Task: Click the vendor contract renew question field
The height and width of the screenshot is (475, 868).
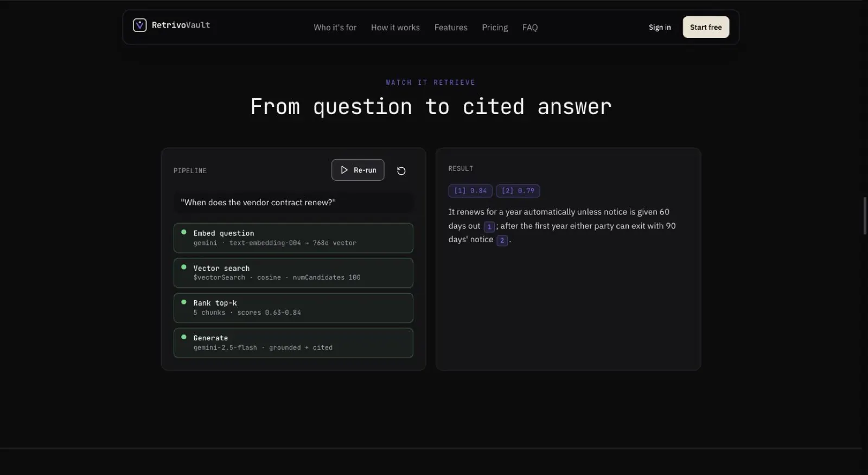Action: (293, 202)
